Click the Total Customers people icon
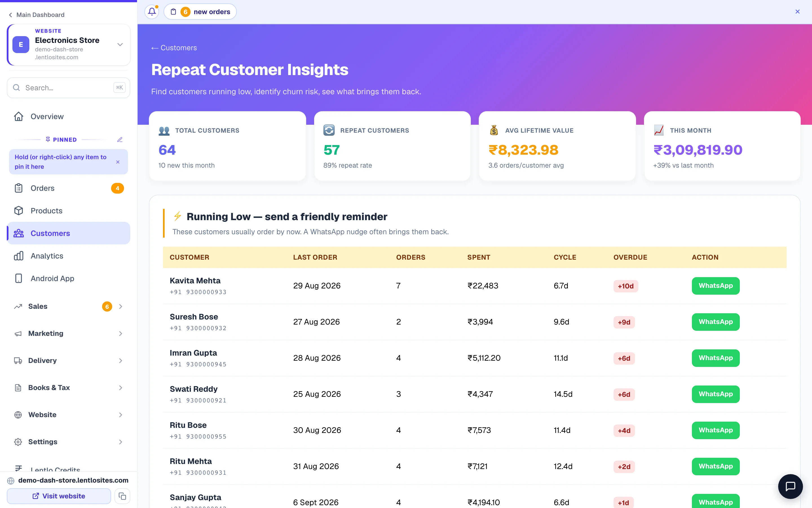 (164, 130)
